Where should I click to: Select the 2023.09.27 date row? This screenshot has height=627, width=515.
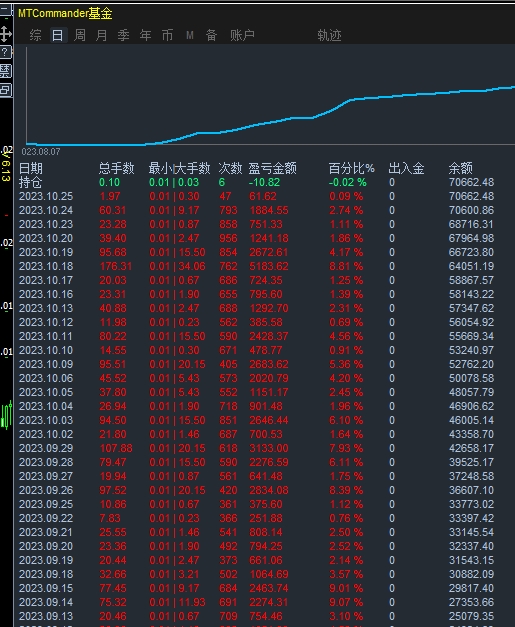[46, 476]
